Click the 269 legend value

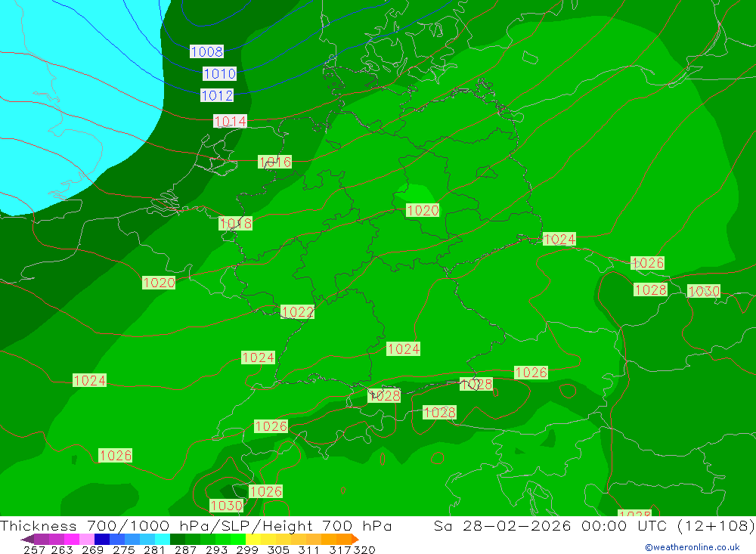[92, 549]
